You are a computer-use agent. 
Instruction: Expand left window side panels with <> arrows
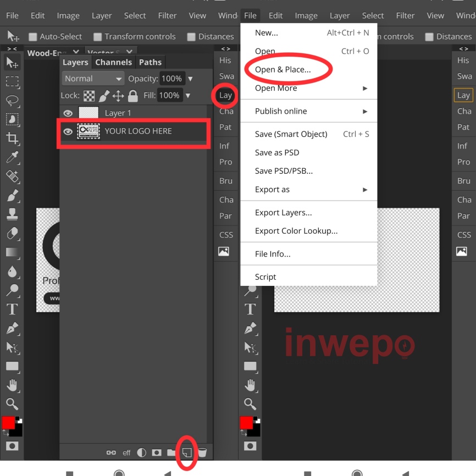point(225,48)
